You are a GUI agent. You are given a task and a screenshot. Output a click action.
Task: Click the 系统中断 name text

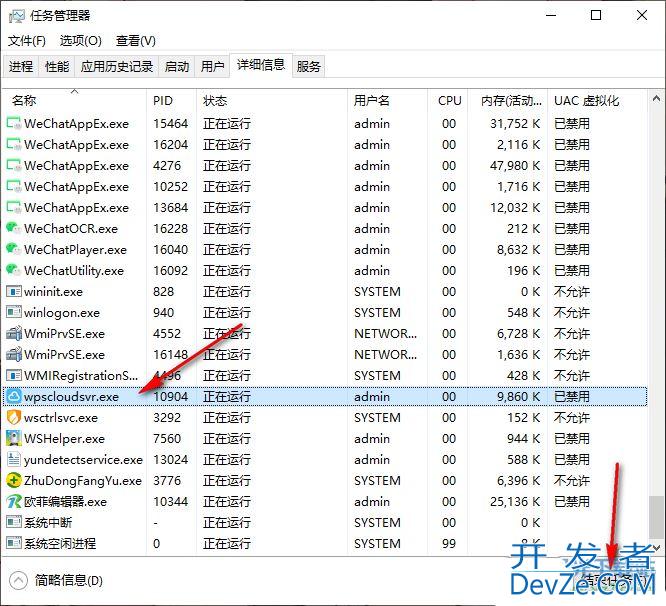pyautogui.click(x=48, y=523)
